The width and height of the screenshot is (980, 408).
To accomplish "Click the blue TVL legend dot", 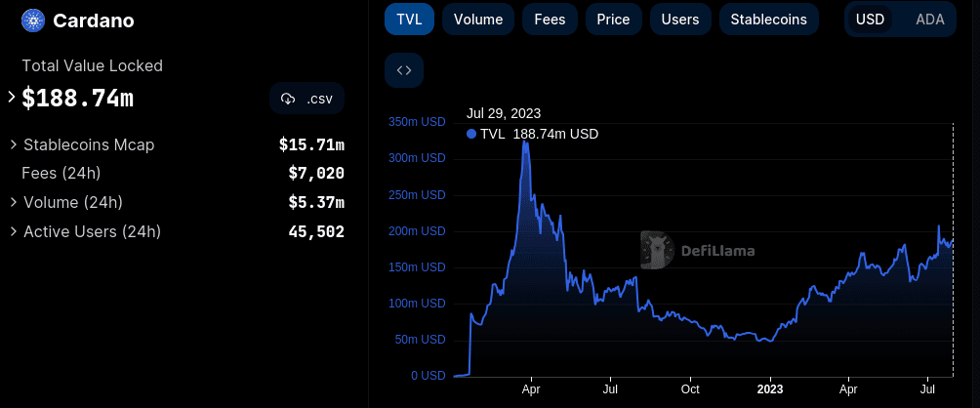I will 472,134.
